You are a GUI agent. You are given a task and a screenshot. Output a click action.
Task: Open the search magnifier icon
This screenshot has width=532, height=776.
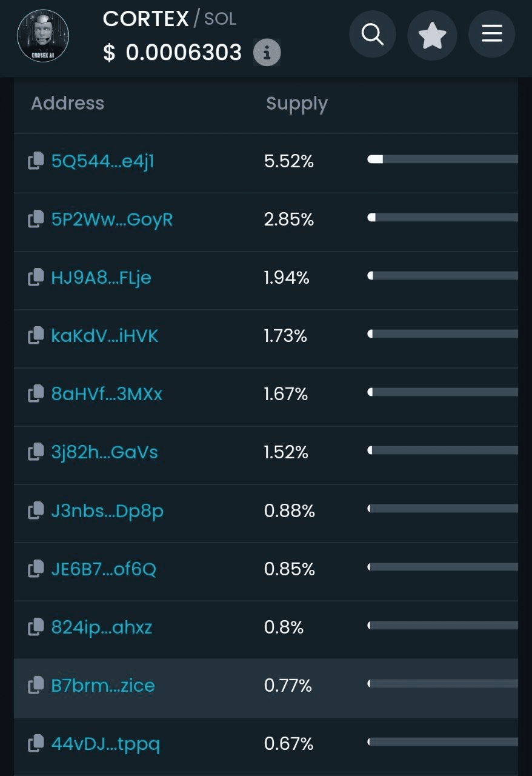point(373,34)
